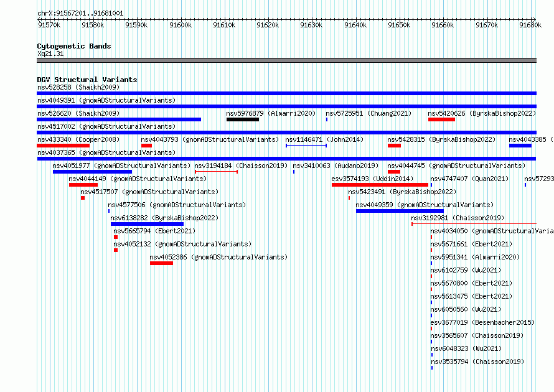Open the nsv526620 (Shaikh2009) variant label

[78, 113]
